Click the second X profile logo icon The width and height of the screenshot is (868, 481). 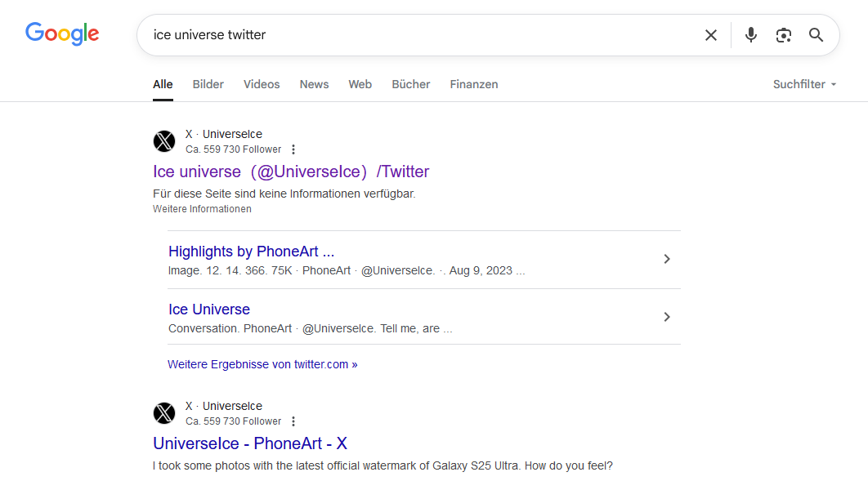pyautogui.click(x=164, y=413)
